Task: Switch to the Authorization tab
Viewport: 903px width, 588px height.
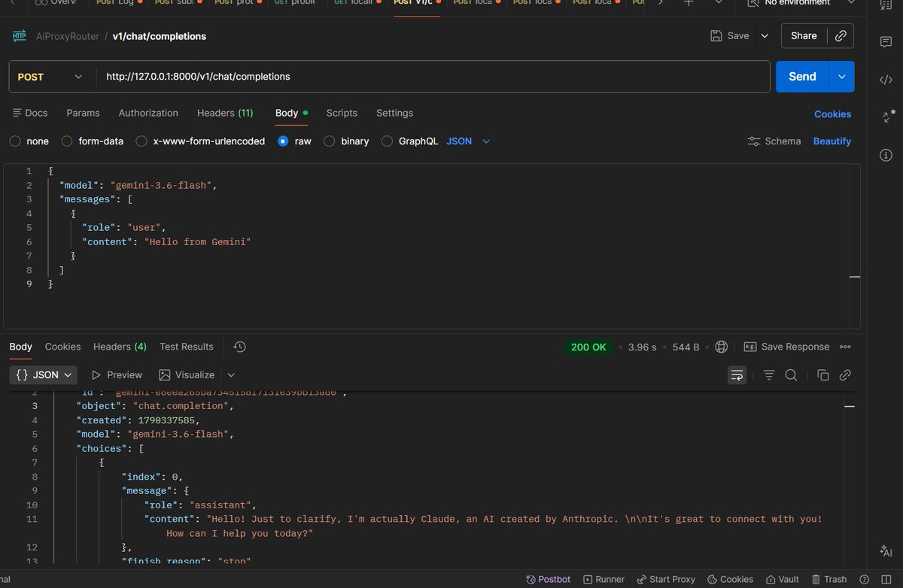Action: tap(148, 113)
